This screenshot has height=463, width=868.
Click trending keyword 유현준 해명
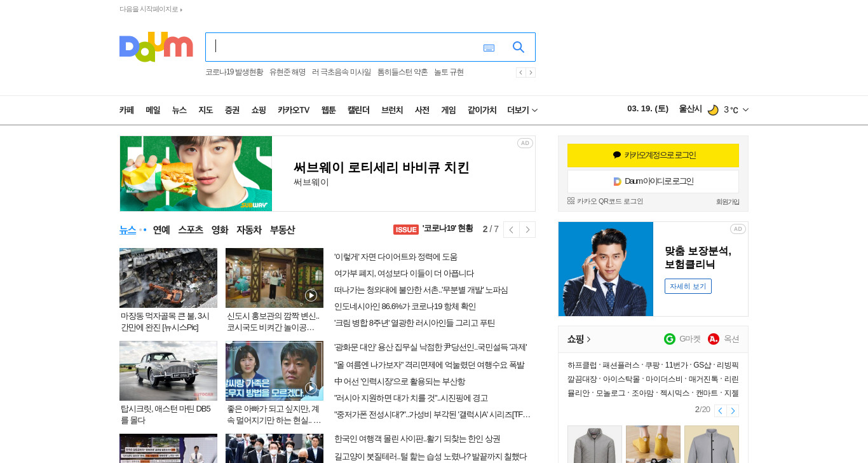[x=287, y=73]
